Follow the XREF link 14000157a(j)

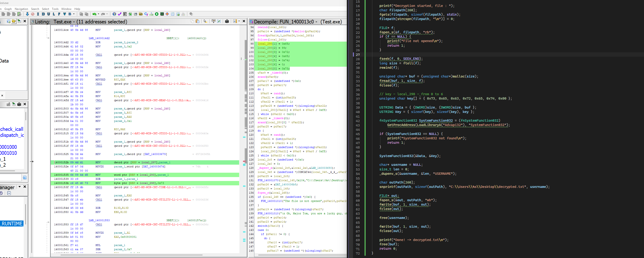point(197,220)
